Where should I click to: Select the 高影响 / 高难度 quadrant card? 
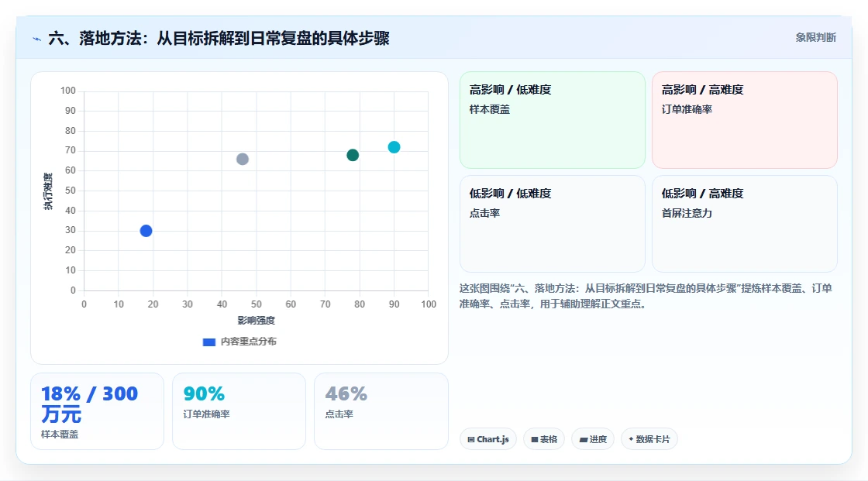[x=745, y=120]
